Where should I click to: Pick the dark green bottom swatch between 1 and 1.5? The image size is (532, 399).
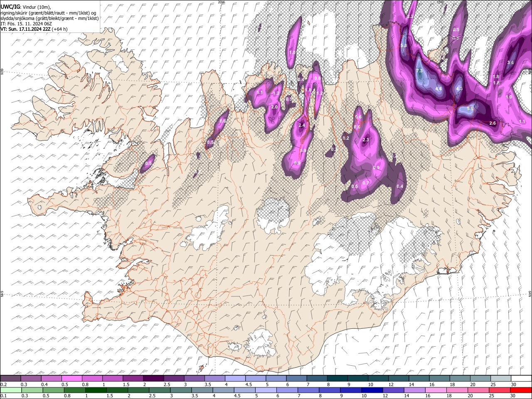pyautogui.click(x=96, y=390)
